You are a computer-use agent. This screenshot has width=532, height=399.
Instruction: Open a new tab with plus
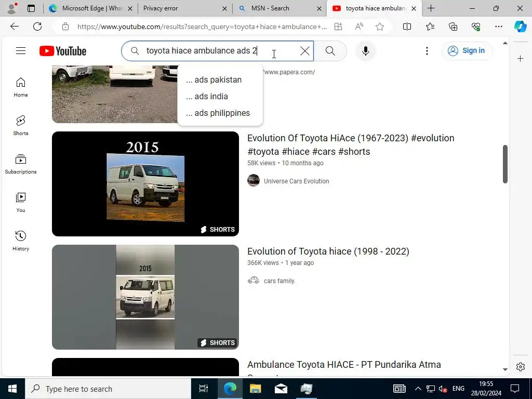point(431,8)
